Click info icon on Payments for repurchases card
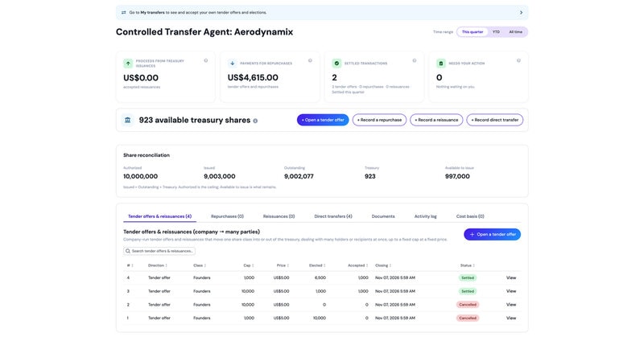Screen dimensions: 644x337 [310, 60]
